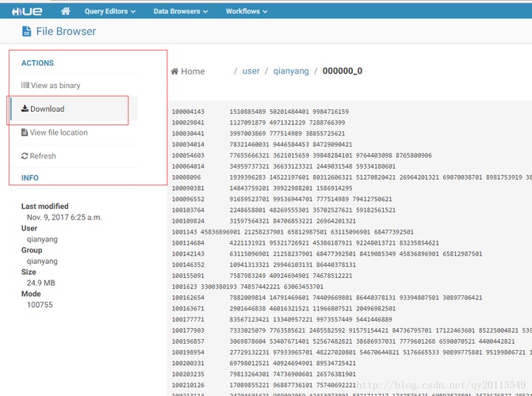Go to Home via breadcrumb house icon
532x396 pixels.
[x=174, y=71]
